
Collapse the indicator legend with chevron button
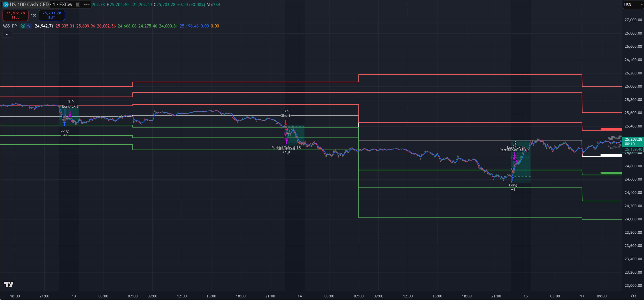(7, 35)
